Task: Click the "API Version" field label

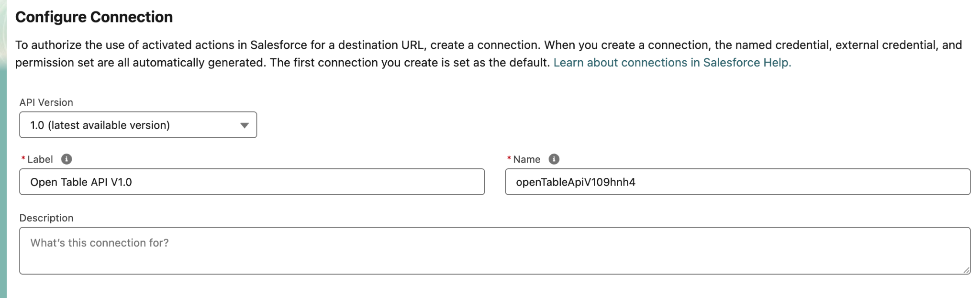Action: (x=46, y=102)
